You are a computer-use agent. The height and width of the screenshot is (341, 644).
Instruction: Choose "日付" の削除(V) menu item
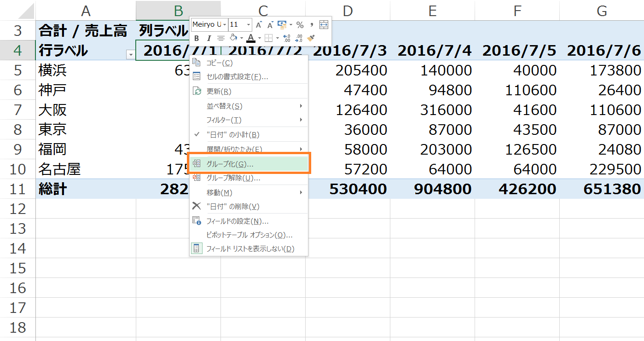click(x=249, y=206)
